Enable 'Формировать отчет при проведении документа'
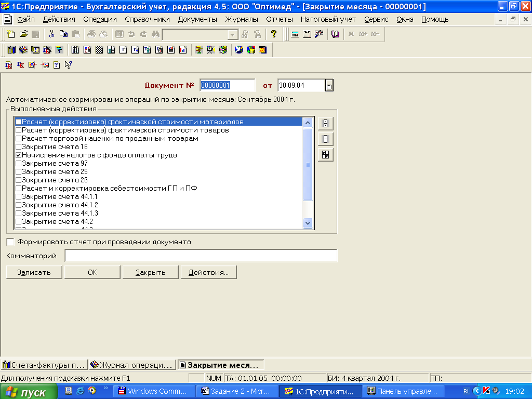This screenshot has height=399, width=532. click(x=10, y=242)
